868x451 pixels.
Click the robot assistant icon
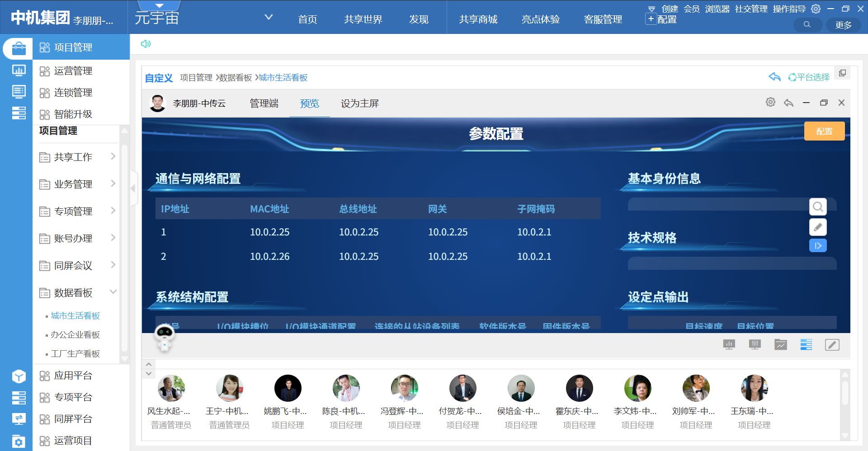164,337
